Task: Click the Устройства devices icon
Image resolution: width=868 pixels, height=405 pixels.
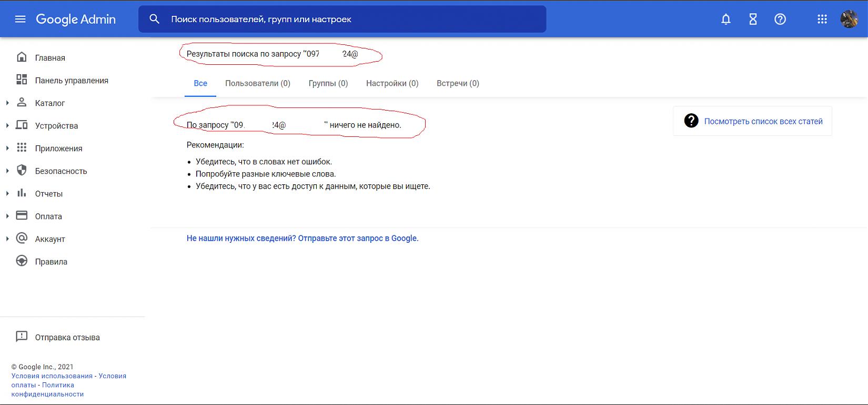Action: 22,125
